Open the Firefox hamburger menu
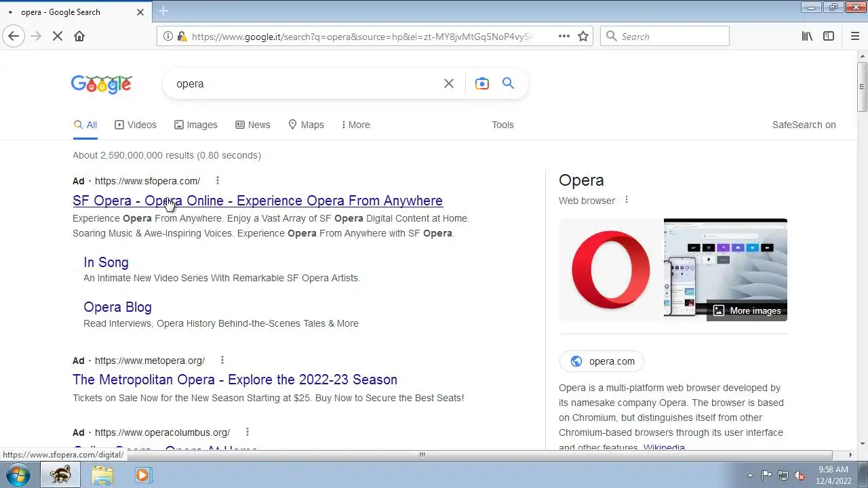Screen dimensions: 868x488 click(854, 37)
